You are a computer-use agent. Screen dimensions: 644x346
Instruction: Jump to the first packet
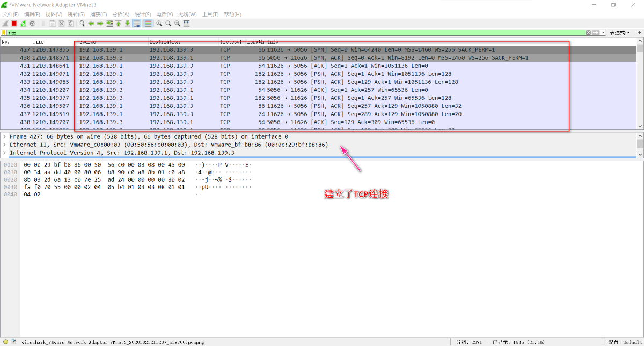[x=118, y=24]
